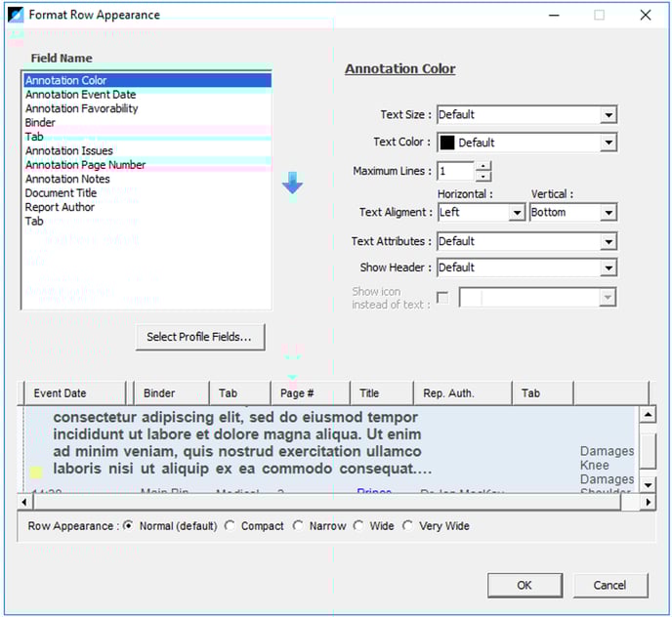Click preview scroll down arrow
Screen dimensions: 672x617
648,484
